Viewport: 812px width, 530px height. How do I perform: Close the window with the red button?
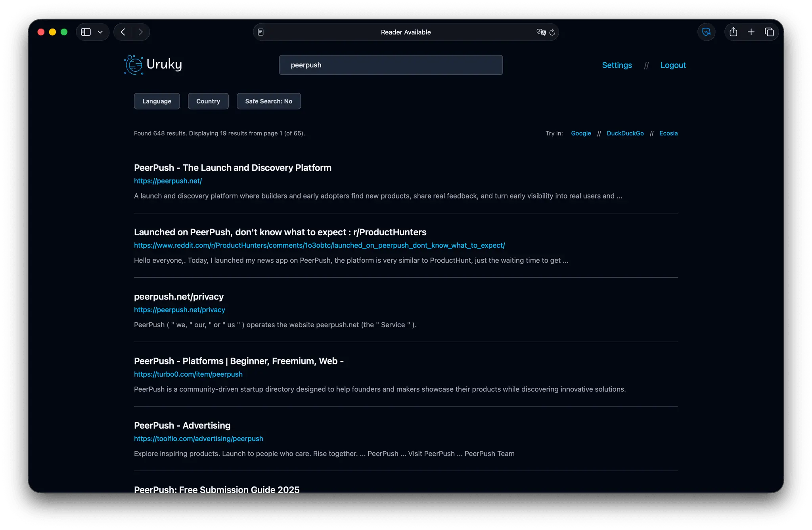click(41, 32)
